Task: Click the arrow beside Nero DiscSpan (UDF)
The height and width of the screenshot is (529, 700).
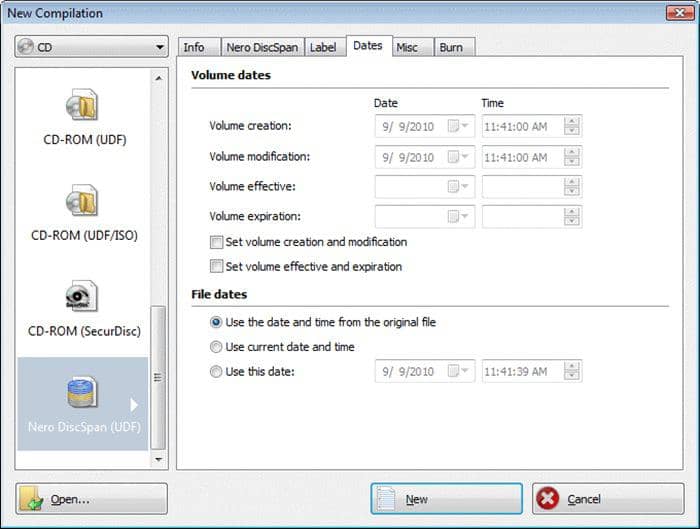Action: point(133,405)
